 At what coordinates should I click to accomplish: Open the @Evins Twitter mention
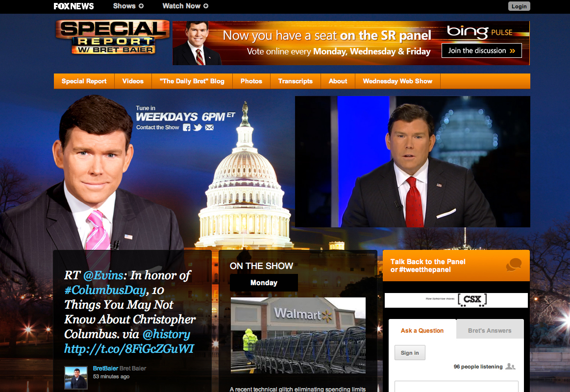coord(103,275)
